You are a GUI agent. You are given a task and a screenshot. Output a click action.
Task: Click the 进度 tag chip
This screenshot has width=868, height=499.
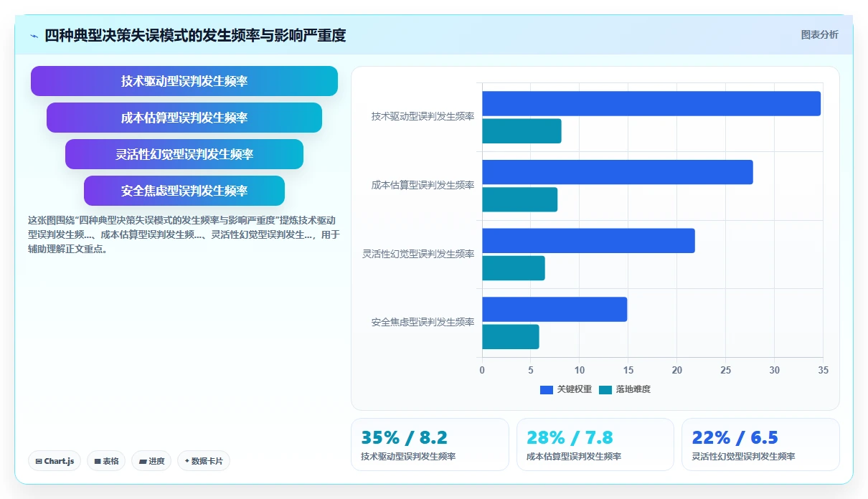click(x=151, y=461)
